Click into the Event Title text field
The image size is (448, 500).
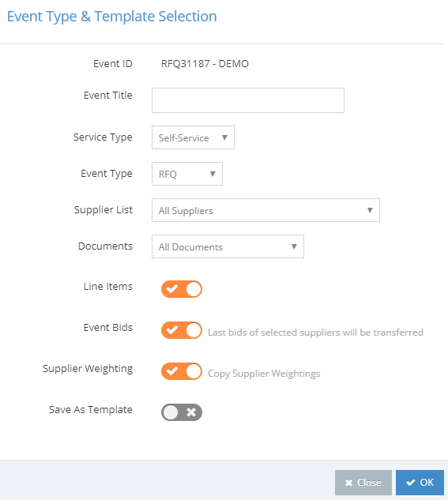[248, 100]
